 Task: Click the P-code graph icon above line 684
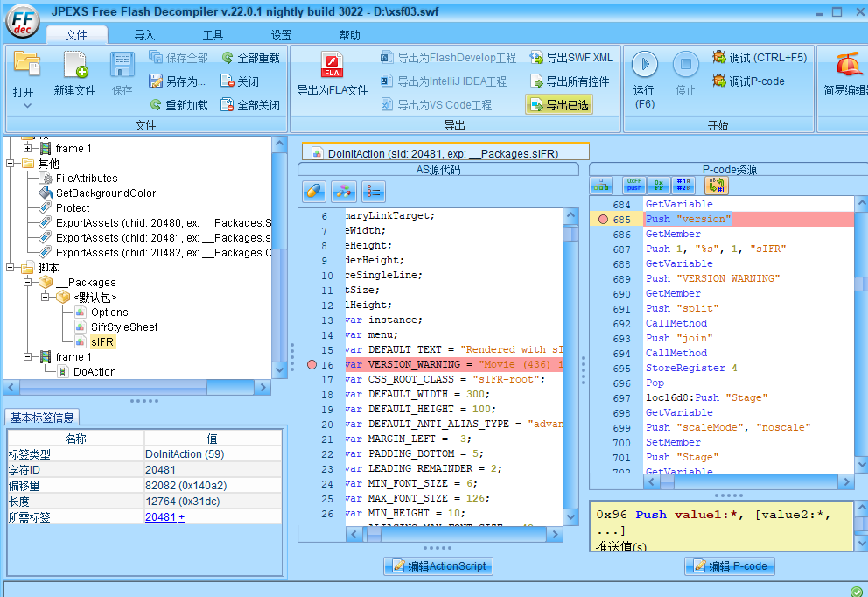(x=601, y=186)
